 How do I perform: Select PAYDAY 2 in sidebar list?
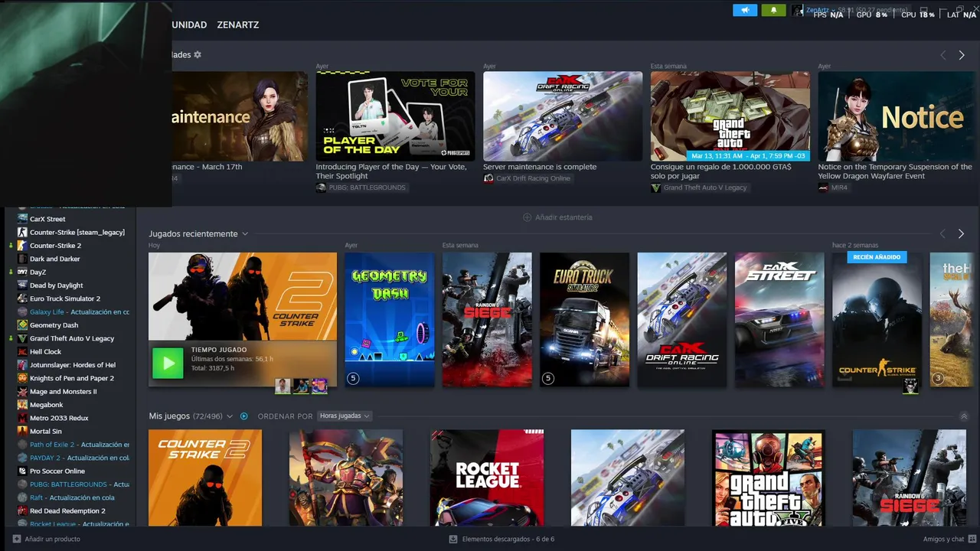pos(80,458)
